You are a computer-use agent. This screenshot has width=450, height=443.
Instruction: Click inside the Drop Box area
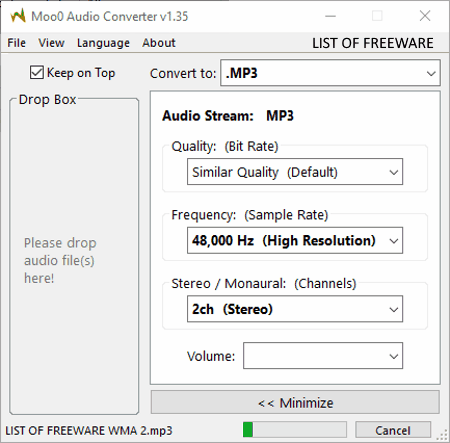pos(74,257)
